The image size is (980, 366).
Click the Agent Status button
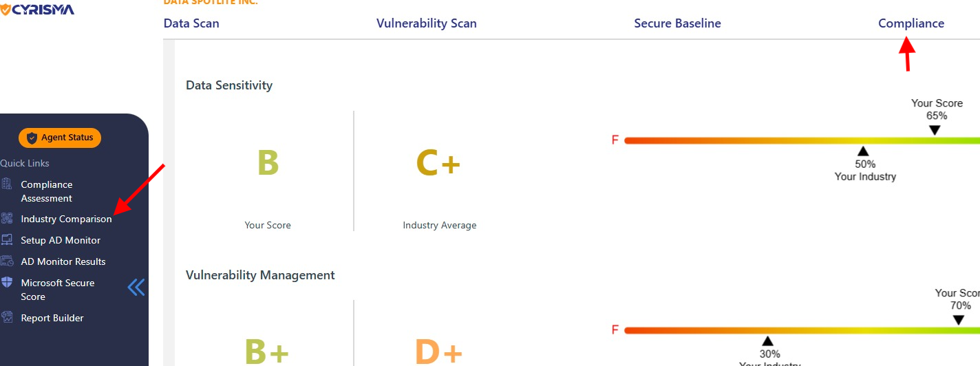click(60, 138)
